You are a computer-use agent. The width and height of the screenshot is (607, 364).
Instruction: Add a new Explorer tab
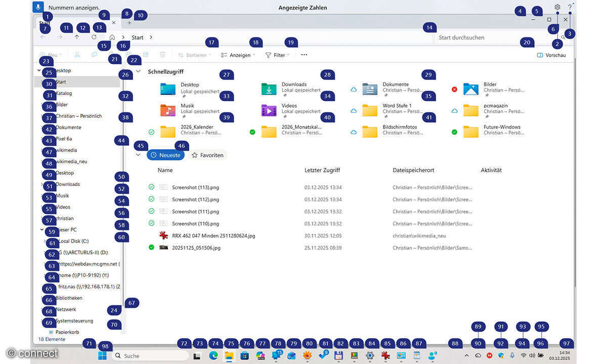129,23
